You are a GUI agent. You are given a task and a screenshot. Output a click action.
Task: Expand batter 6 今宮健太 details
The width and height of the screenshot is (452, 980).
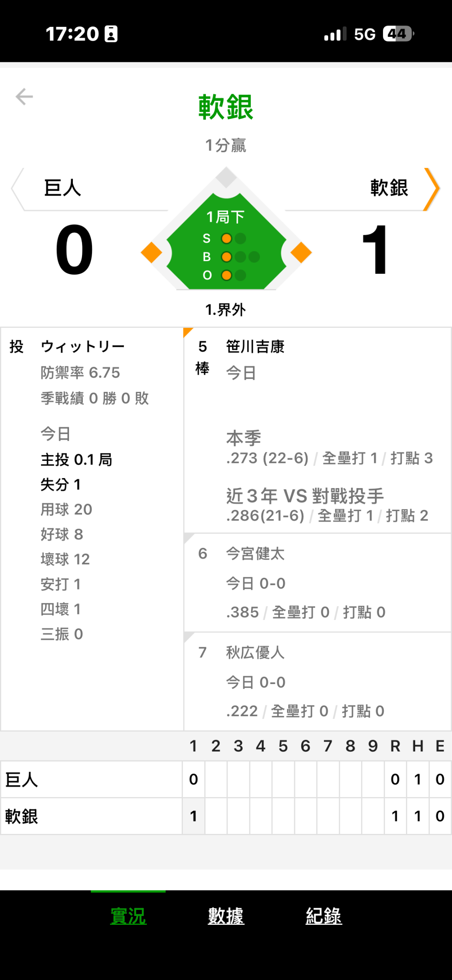tap(317, 583)
